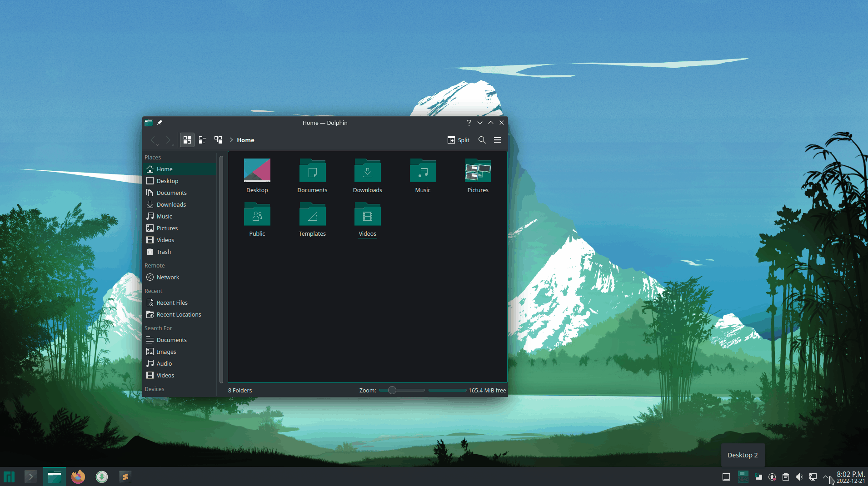The image size is (868, 486).
Task: Open the volume control tray icon
Action: pyautogui.click(x=799, y=477)
